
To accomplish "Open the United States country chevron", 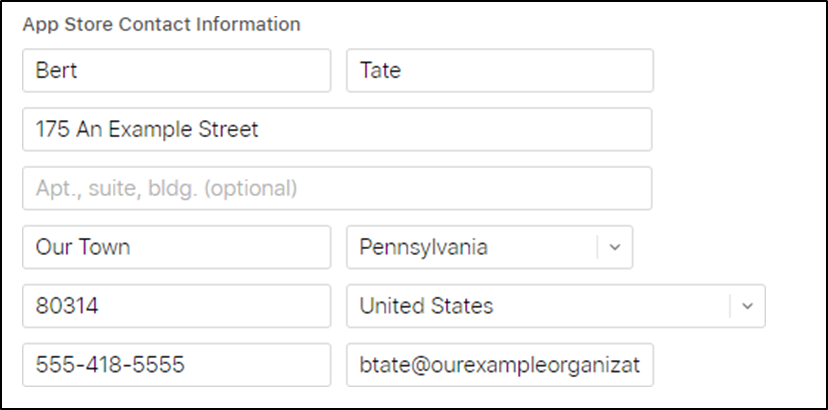I will click(x=747, y=306).
